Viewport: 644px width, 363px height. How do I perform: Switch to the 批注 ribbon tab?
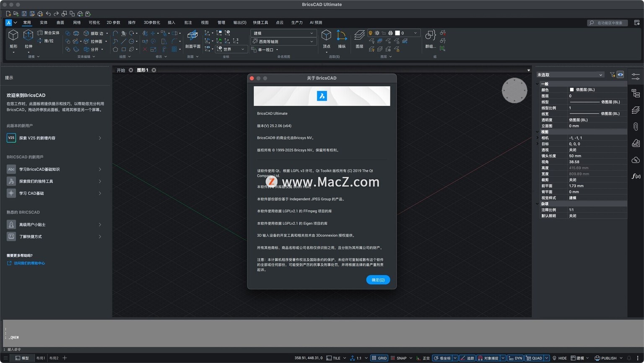point(188,23)
